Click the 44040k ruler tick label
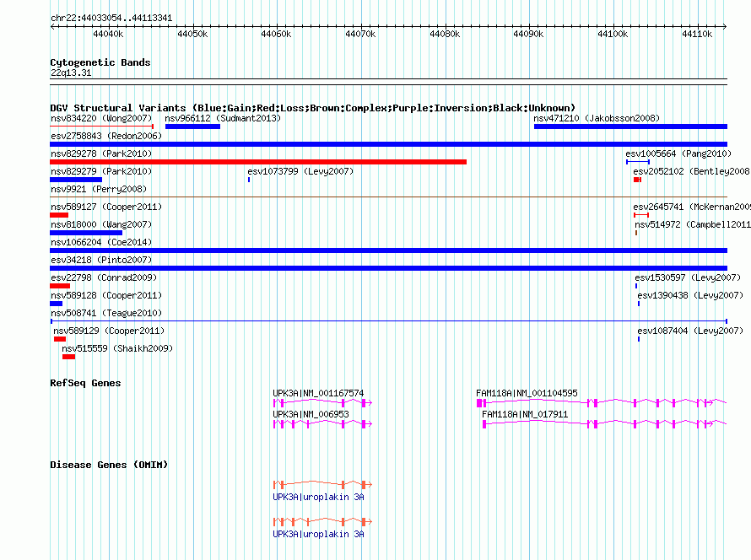 pos(108,34)
